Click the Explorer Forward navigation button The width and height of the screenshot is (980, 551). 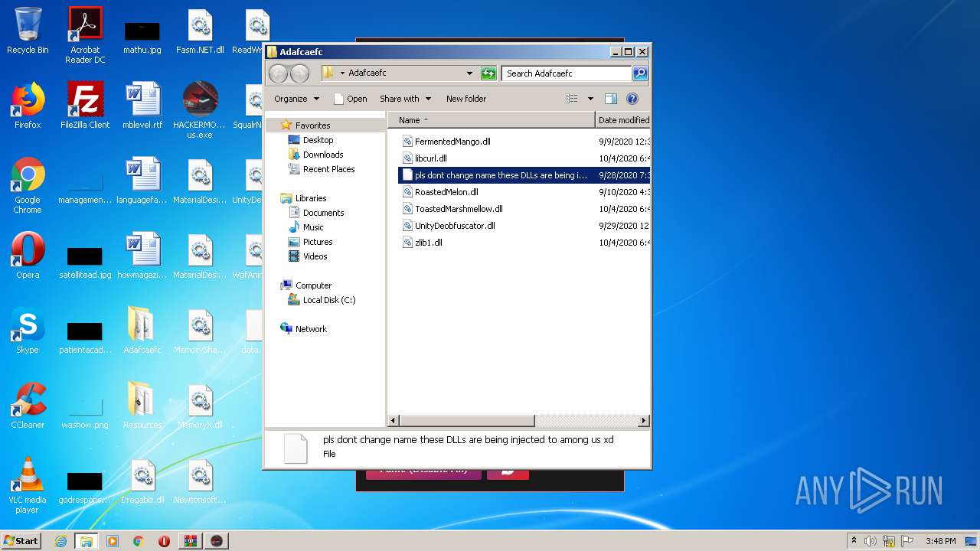click(x=299, y=73)
